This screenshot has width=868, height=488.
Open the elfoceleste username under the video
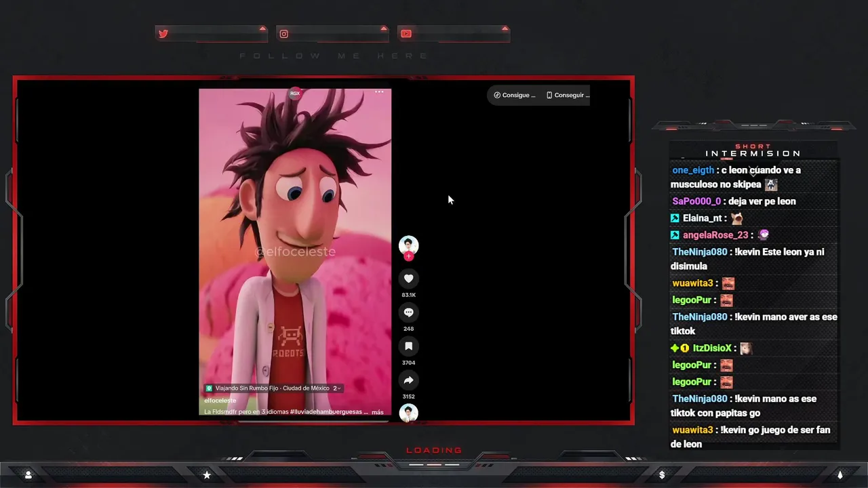[220, 401]
